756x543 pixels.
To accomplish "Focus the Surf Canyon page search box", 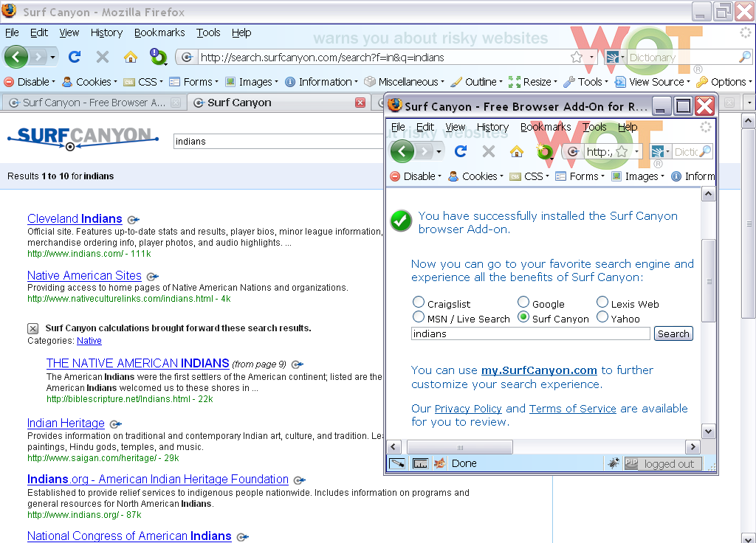I will [x=278, y=142].
